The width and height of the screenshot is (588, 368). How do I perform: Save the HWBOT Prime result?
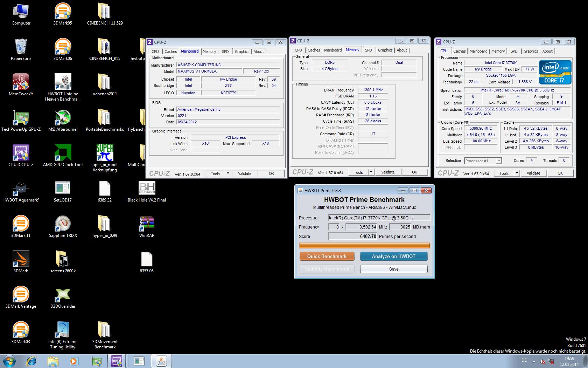394,269
